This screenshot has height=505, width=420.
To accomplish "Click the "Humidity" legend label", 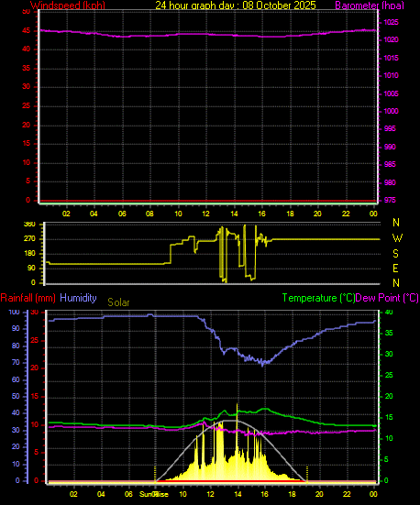I will pos(78,298).
